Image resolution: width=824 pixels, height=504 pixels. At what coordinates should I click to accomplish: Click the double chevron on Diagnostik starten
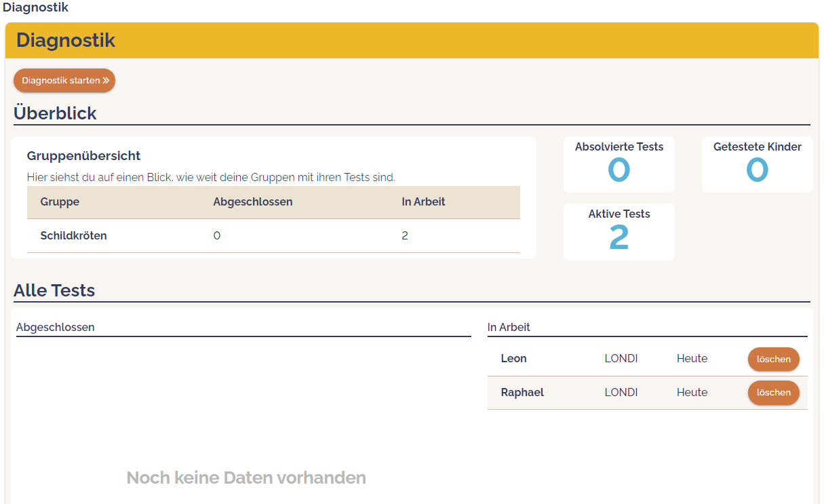pos(106,80)
